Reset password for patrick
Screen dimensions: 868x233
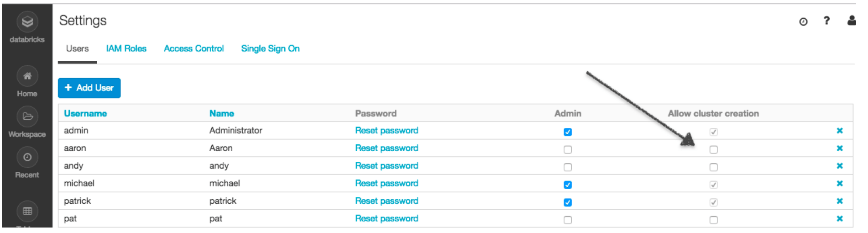tap(387, 201)
